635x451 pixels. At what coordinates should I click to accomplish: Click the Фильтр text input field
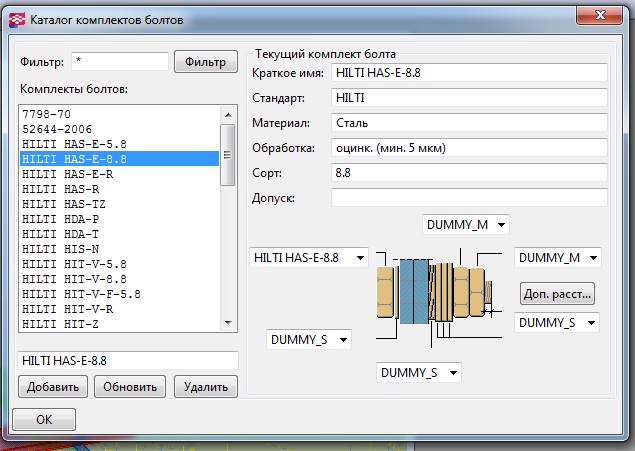pos(118,62)
